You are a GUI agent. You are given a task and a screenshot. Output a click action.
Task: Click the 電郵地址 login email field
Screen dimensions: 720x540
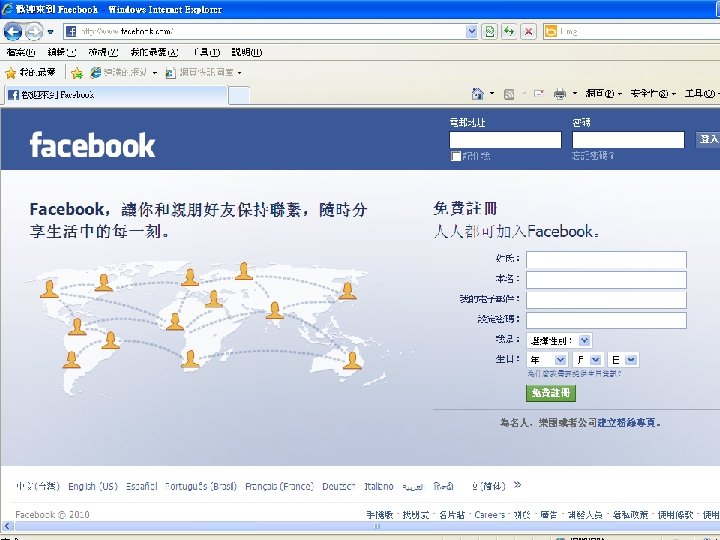click(x=505, y=140)
